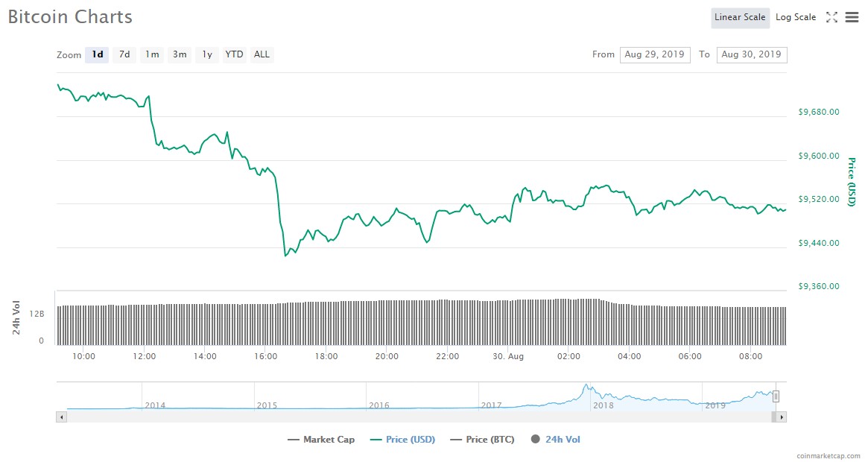Image resolution: width=868 pixels, height=462 pixels.
Task: Click the 2014 navigator year label
Action: coord(155,405)
